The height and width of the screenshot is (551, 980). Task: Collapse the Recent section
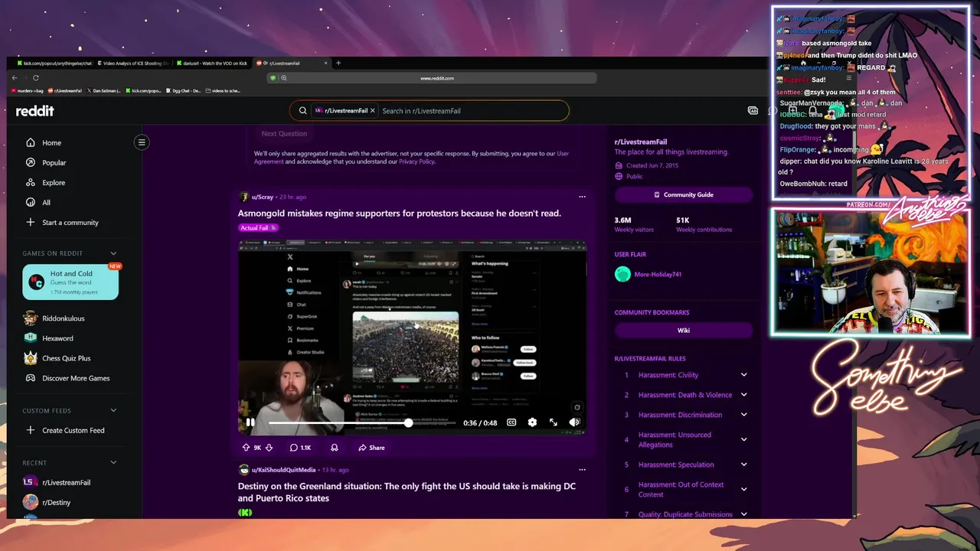pos(113,463)
